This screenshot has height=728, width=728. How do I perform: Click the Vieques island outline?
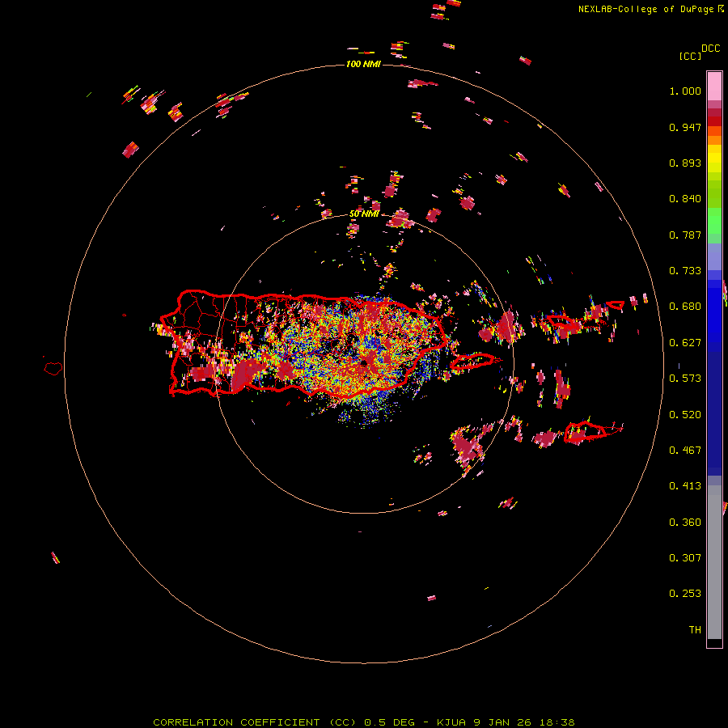(472, 361)
